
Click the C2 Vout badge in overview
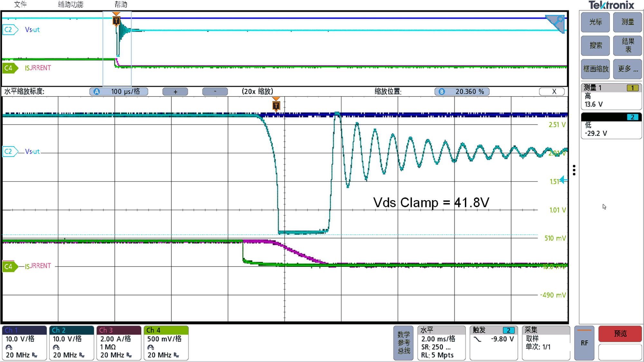pyautogui.click(x=10, y=30)
